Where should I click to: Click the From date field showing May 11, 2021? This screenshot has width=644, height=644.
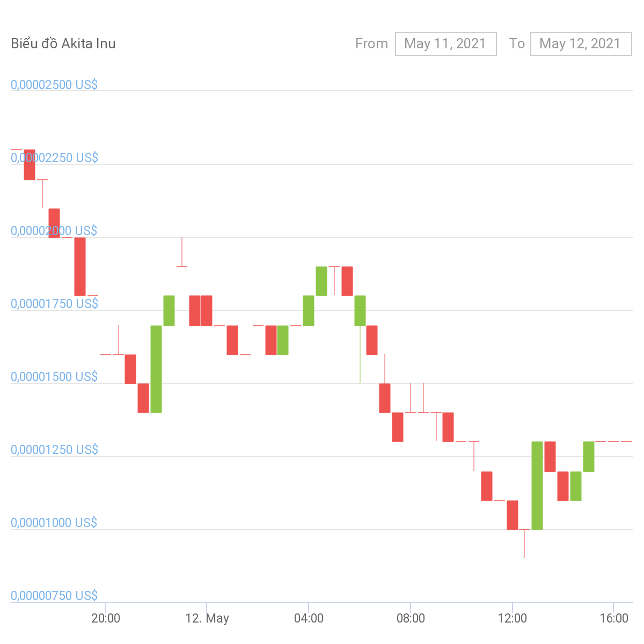click(445, 44)
